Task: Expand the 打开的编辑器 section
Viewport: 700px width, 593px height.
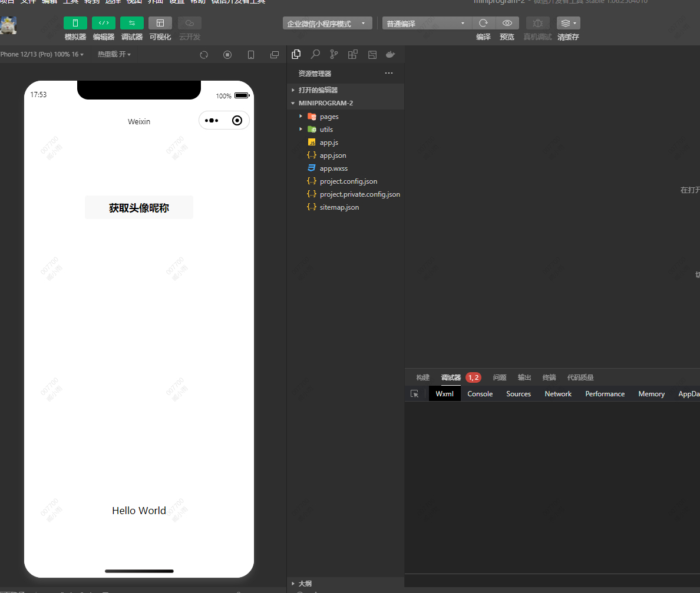Action: (x=345, y=90)
